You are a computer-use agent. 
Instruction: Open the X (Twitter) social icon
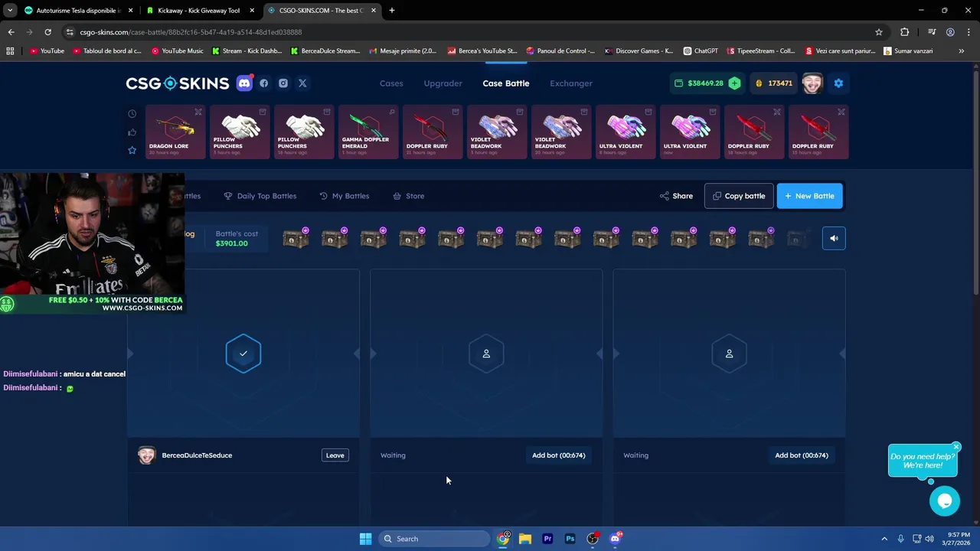click(x=302, y=83)
